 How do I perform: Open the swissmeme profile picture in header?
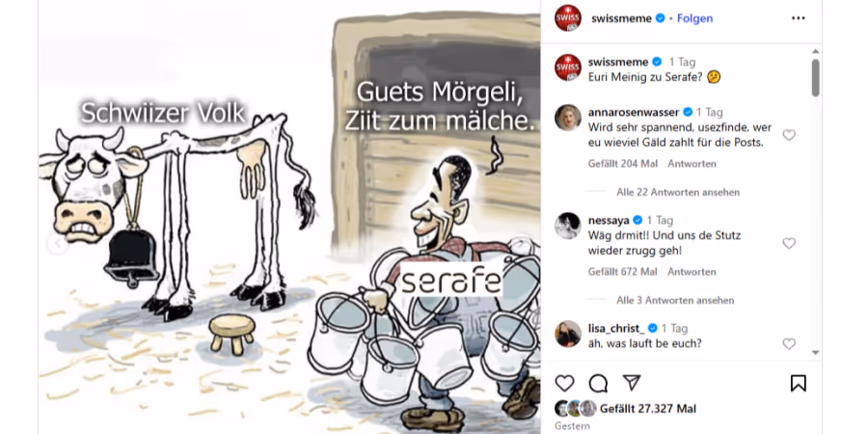pos(568,18)
